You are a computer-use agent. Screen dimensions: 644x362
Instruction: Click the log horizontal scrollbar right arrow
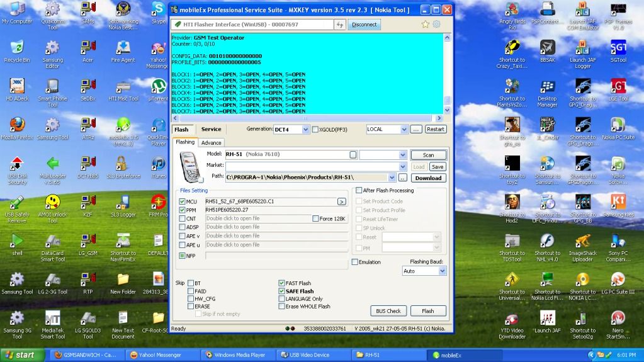(439, 118)
